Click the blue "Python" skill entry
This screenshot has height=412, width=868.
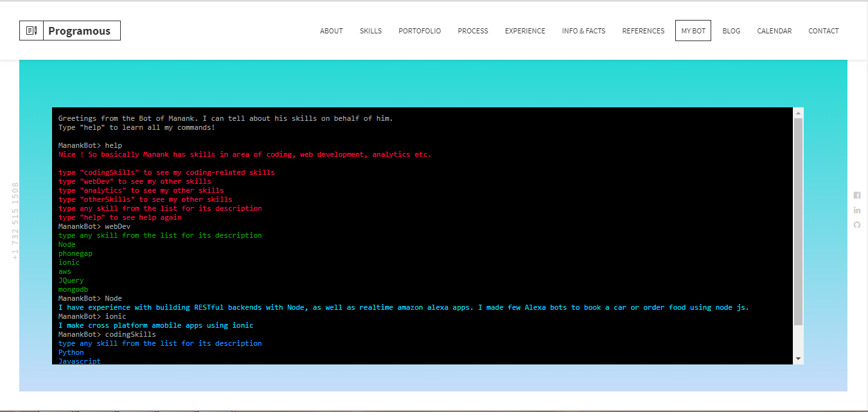coord(71,352)
